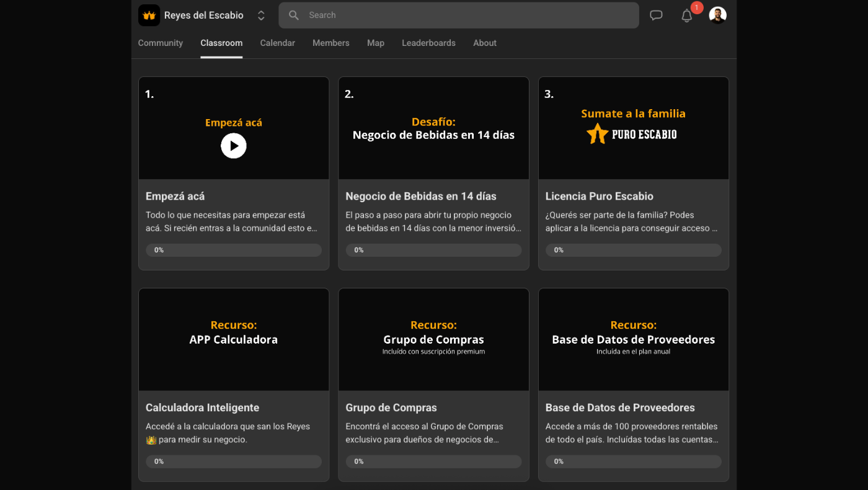Play the Empezá acá video
The width and height of the screenshot is (868, 490).
click(x=234, y=146)
